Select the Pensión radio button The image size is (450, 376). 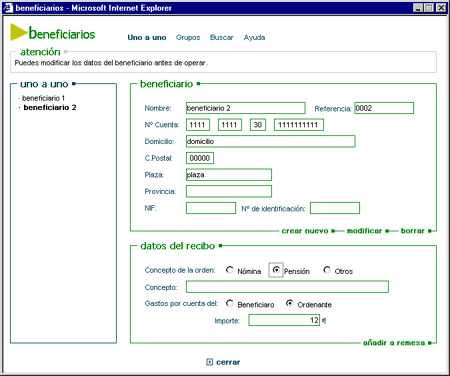point(276,270)
